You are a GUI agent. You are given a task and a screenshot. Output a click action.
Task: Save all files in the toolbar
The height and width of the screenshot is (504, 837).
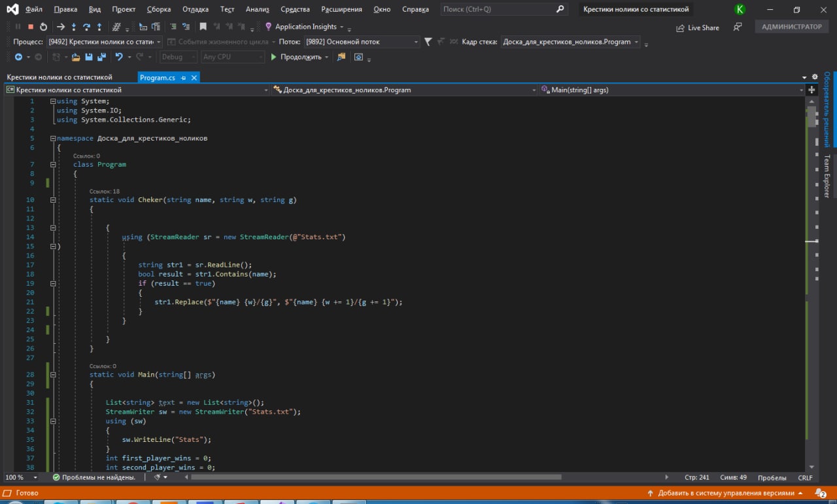click(x=101, y=57)
